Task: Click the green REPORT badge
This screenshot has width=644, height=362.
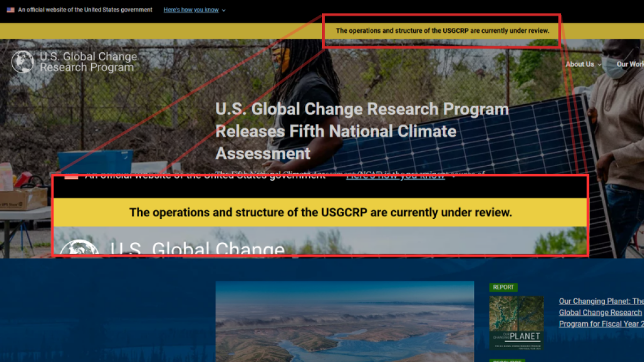Action: (x=503, y=287)
